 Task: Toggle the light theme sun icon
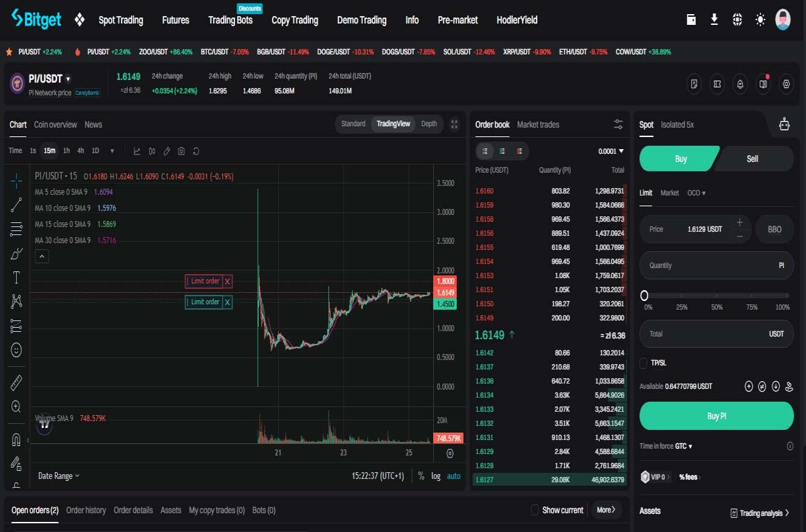pos(760,19)
